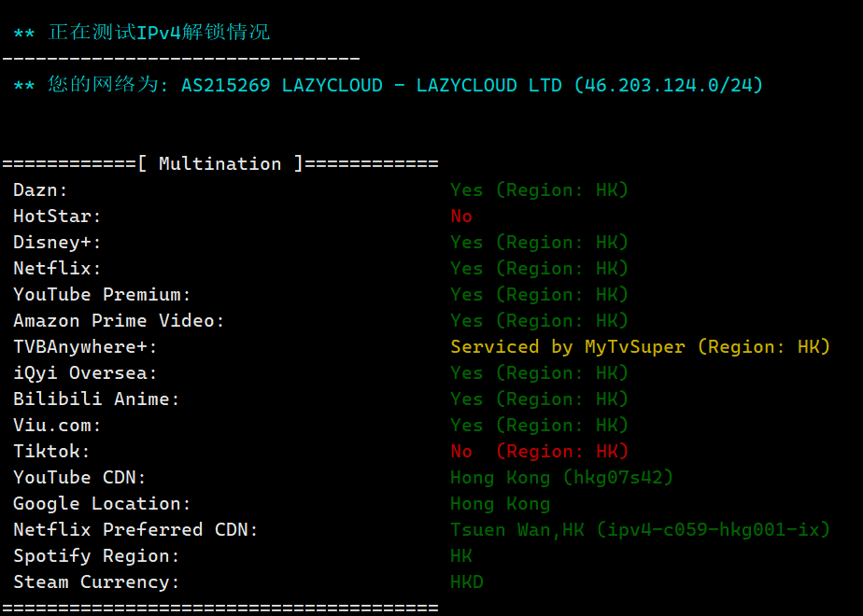Viewport: 863px width, 616px height.
Task: Select the Netflix Yes (Region: HK) text
Action: 539,269
